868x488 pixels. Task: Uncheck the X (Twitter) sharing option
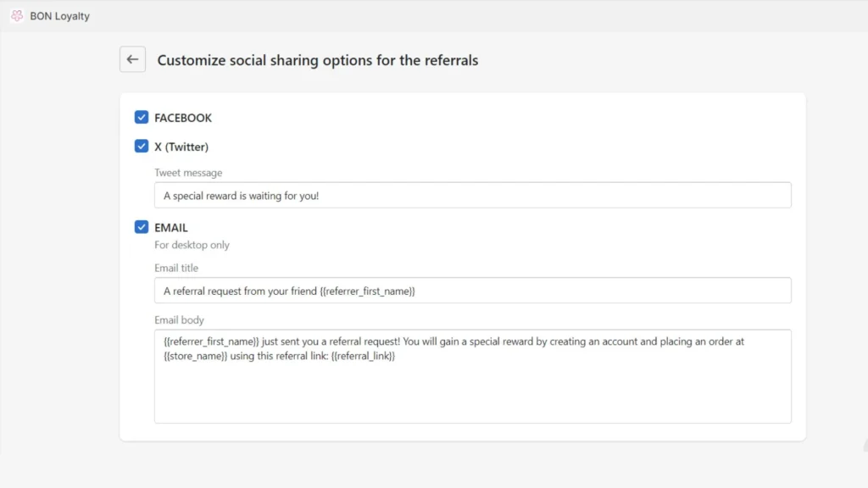[x=142, y=146]
